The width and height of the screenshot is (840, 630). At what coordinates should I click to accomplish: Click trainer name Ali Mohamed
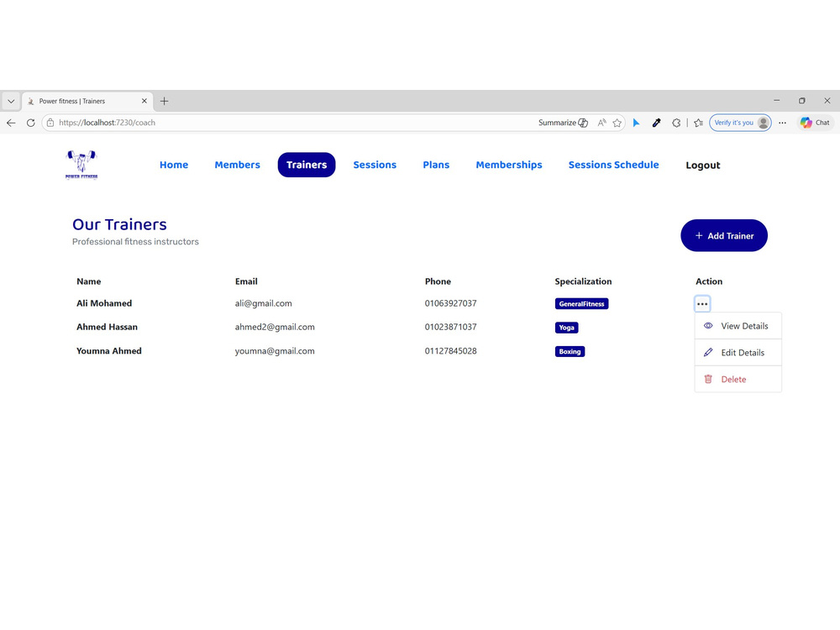pos(104,303)
